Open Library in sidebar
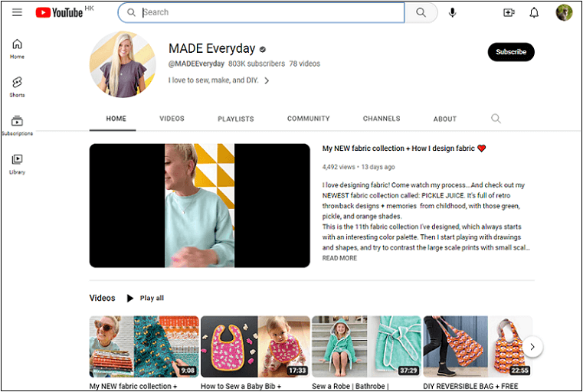 (x=17, y=165)
